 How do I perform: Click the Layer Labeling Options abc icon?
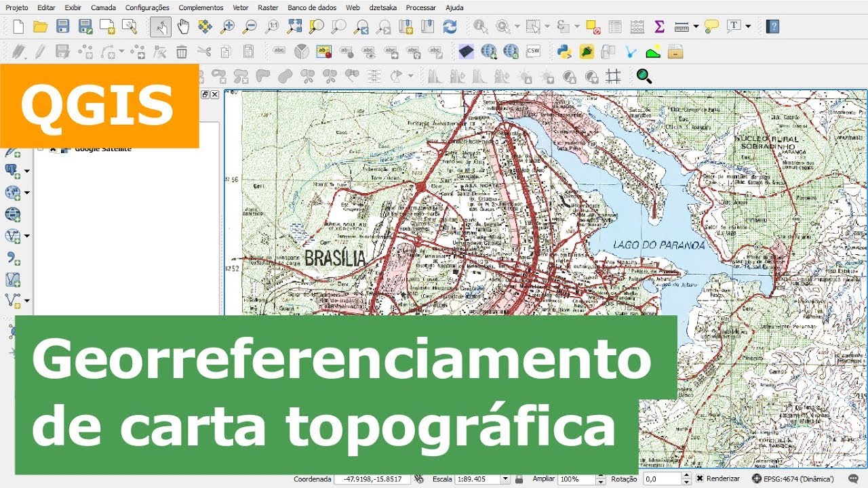pos(279,51)
